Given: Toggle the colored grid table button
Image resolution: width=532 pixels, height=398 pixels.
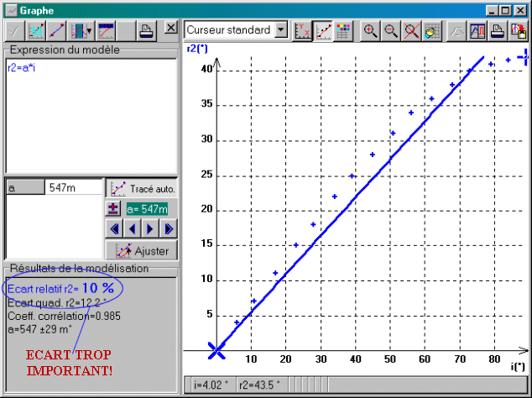Looking at the screenshot, I should (344, 30).
